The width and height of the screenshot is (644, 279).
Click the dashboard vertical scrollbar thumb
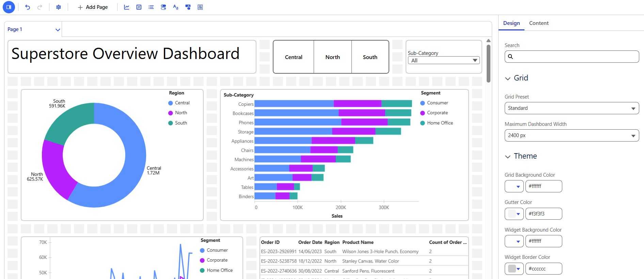click(x=488, y=63)
